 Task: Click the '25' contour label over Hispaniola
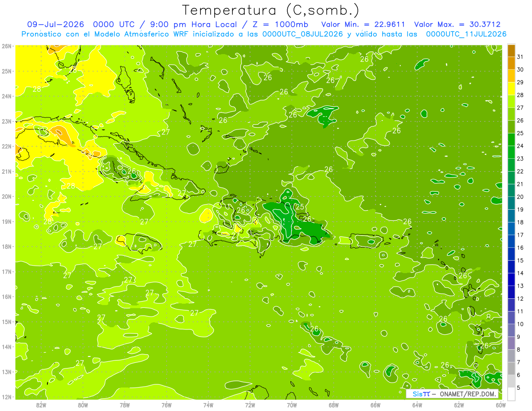coord(300,207)
